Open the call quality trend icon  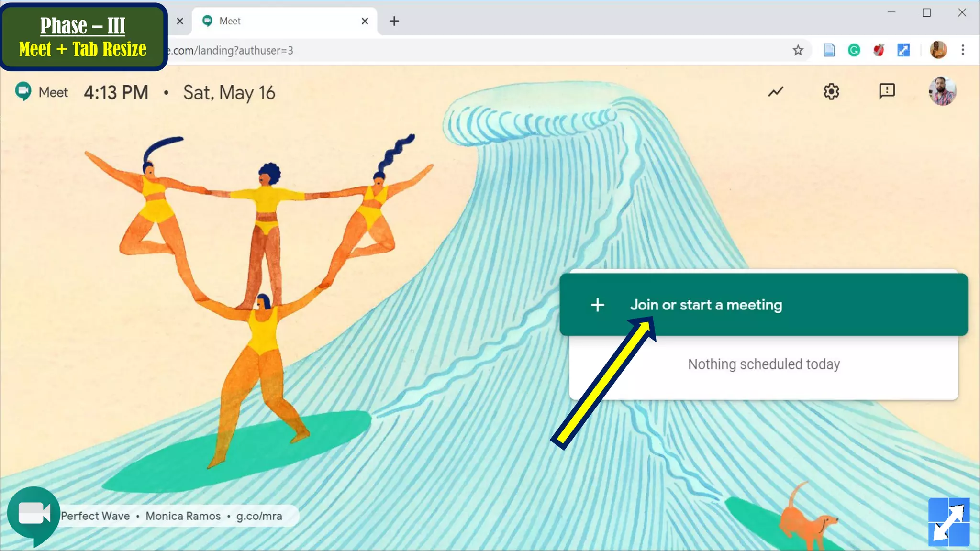coord(776,91)
